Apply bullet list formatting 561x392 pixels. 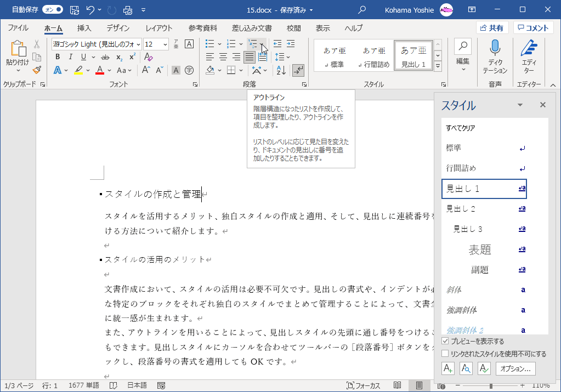211,44
